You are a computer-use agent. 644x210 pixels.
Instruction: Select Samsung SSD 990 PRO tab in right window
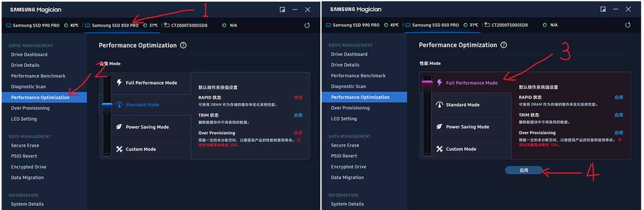(363, 25)
